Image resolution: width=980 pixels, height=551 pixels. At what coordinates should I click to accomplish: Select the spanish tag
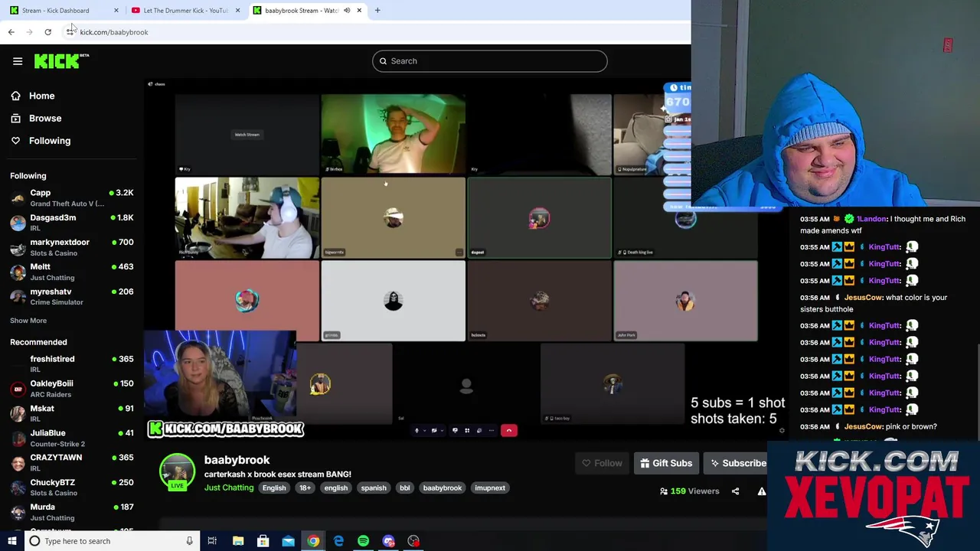[x=374, y=488]
